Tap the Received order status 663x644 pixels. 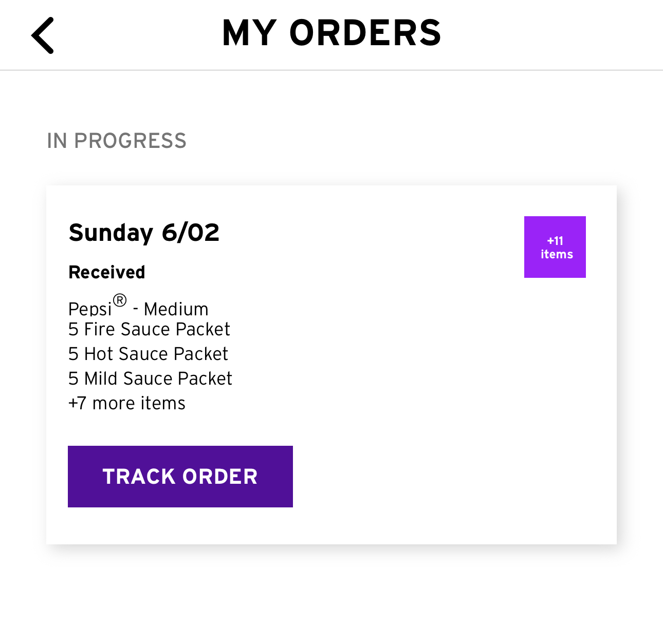click(107, 272)
